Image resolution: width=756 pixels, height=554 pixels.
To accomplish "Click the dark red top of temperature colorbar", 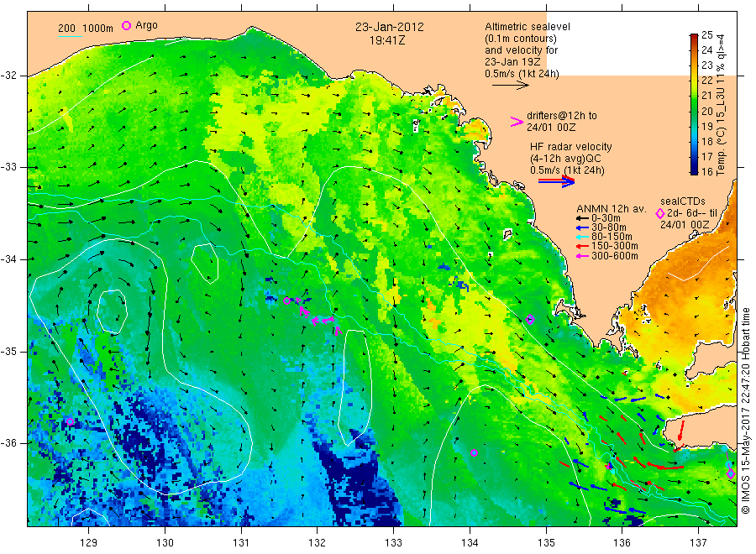I will click(694, 38).
